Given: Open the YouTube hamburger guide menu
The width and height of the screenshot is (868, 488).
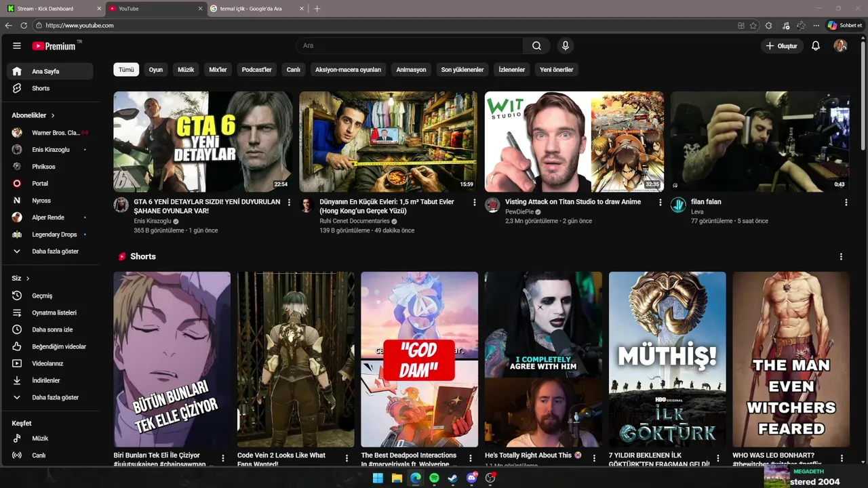Looking at the screenshot, I should pos(17,45).
